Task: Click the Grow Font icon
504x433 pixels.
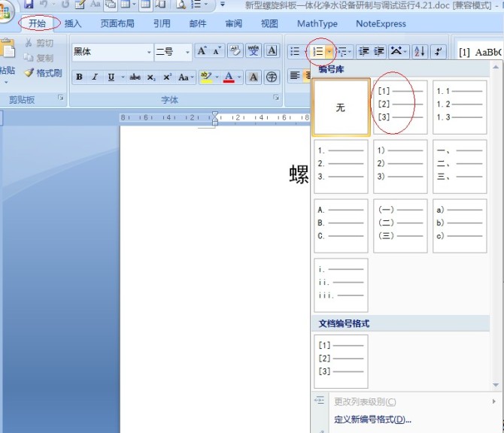Action: click(x=202, y=51)
